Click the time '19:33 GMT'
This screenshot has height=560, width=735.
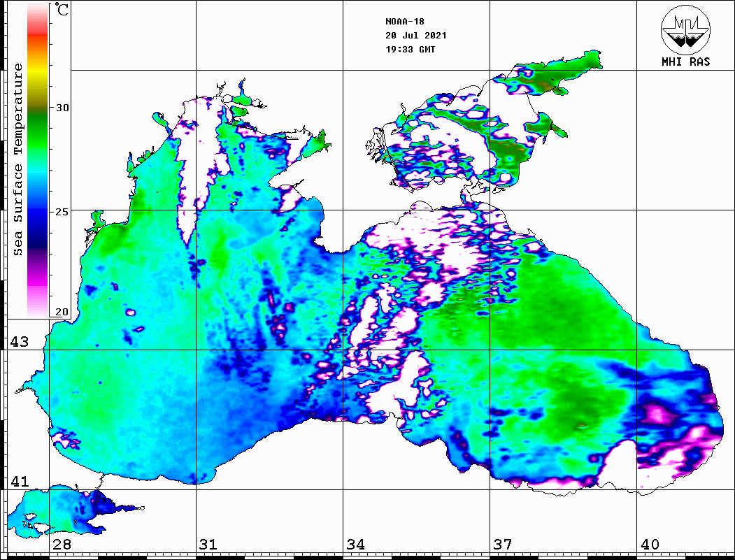click(x=411, y=49)
